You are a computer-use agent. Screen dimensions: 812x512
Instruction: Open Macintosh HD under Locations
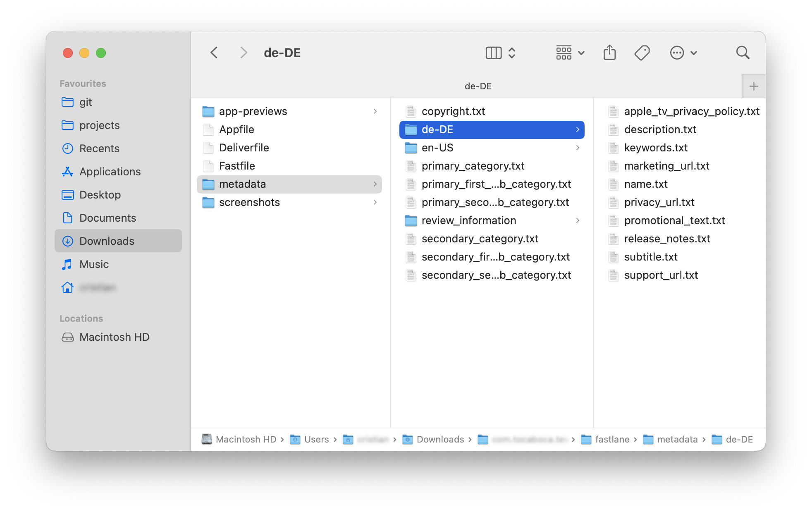point(118,337)
